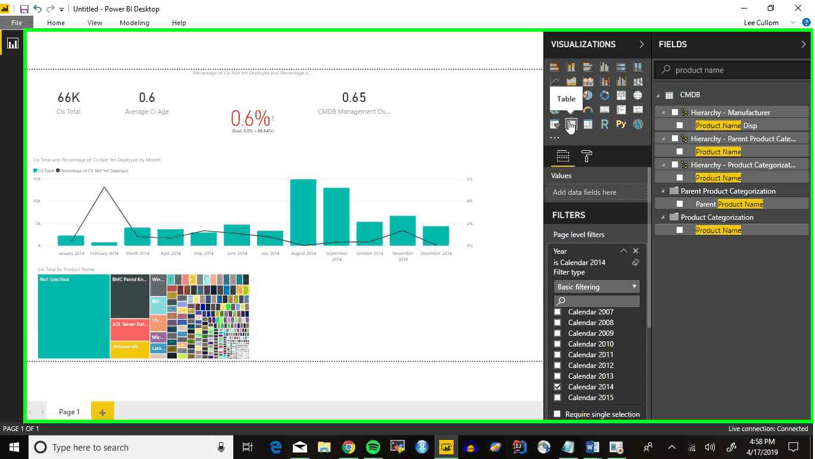Select the R script visual icon
This screenshot has height=459, width=815.
pos(604,124)
